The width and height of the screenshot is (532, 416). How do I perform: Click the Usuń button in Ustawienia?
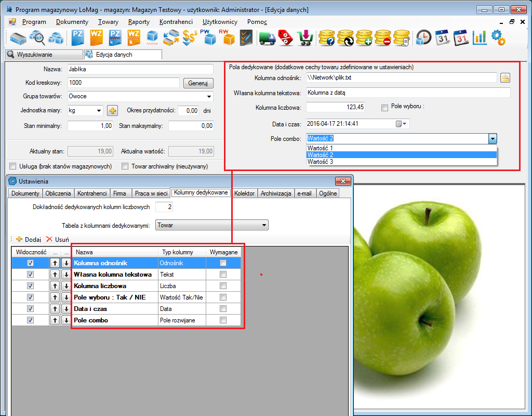[x=57, y=239]
